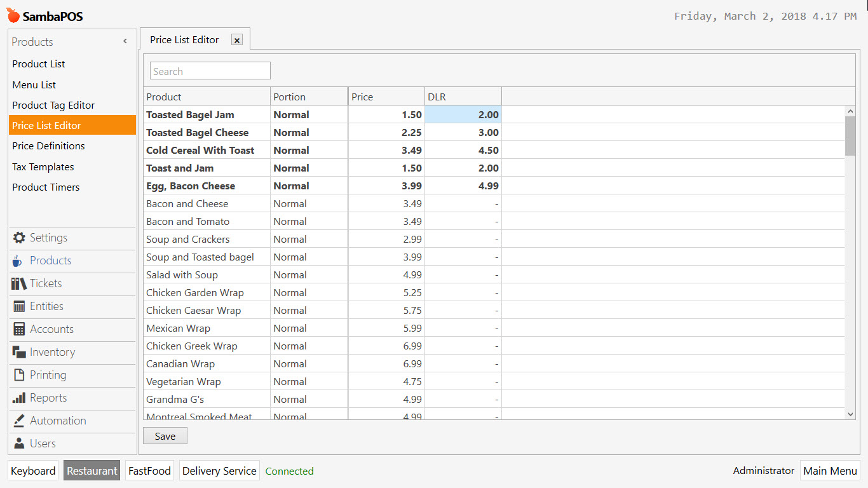Open the Automation pencil icon
Screen dimensions: 868x488
pos(20,421)
